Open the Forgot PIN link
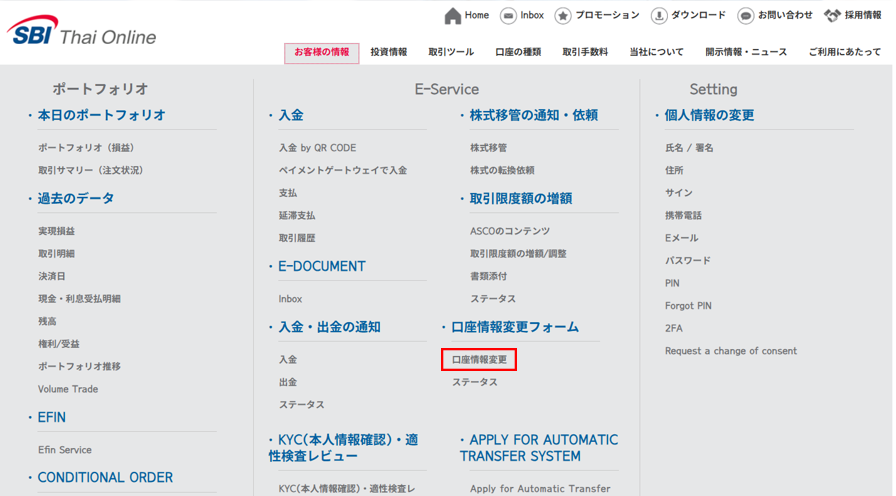Viewport: 896px width, 496px height. 688,306
